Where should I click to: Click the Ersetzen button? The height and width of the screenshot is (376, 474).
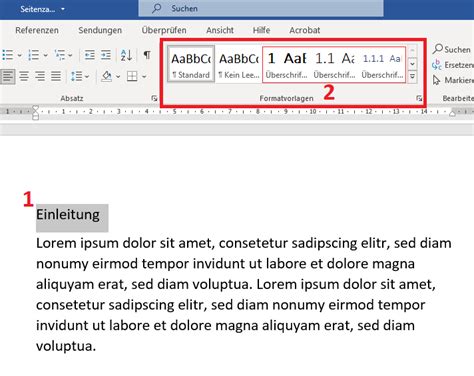[x=452, y=65]
